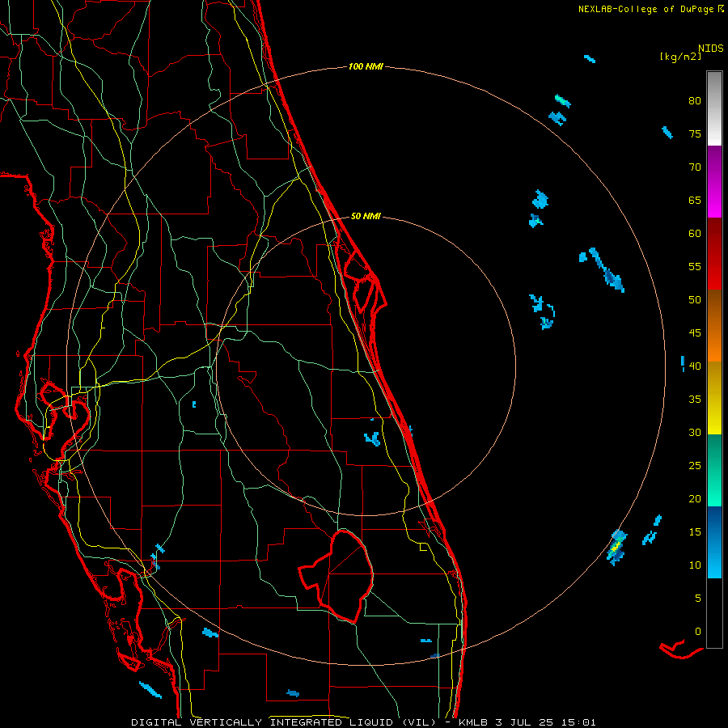Click legend value 15

(x=695, y=532)
